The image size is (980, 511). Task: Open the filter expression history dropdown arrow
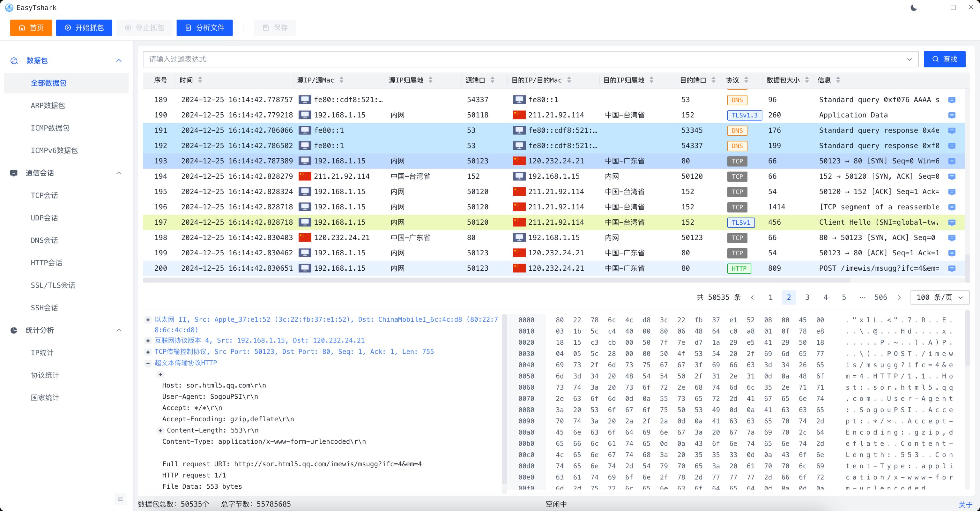coord(909,59)
